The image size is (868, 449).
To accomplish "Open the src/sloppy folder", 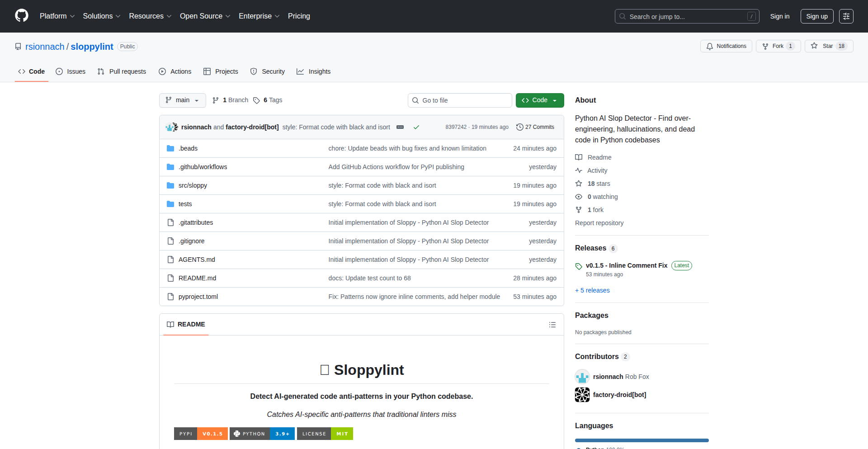I will [193, 185].
